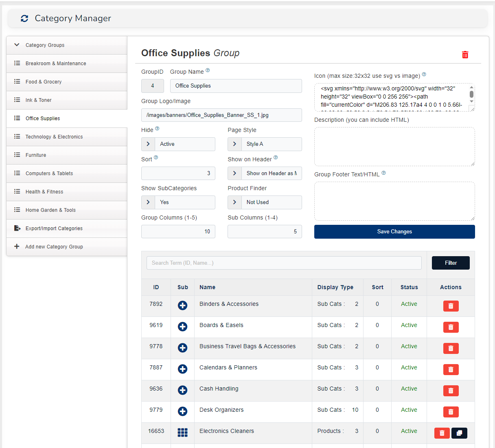
Task: Select Technology & Electronics in sidebar
Action: (x=54, y=137)
